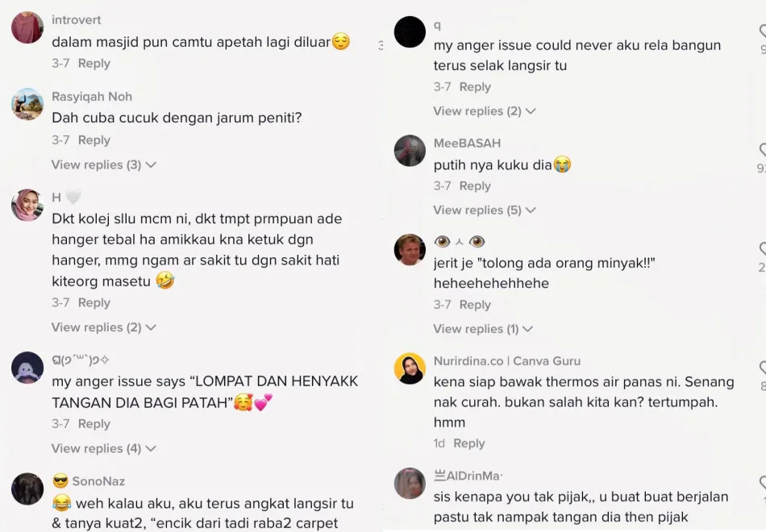Like the orang minyak comment with heart icon
The height and width of the screenshot is (532, 766).
click(762, 249)
